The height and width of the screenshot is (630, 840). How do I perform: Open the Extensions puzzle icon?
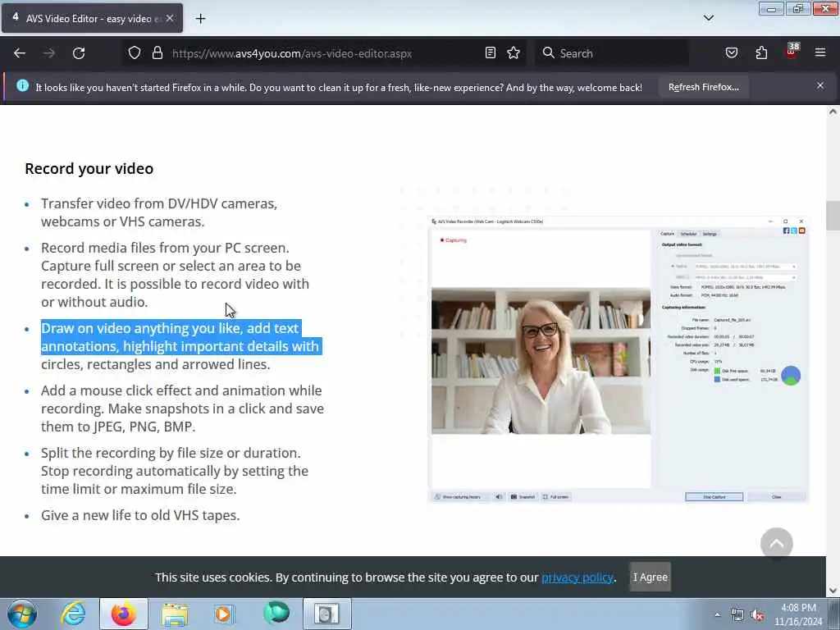[x=761, y=53]
